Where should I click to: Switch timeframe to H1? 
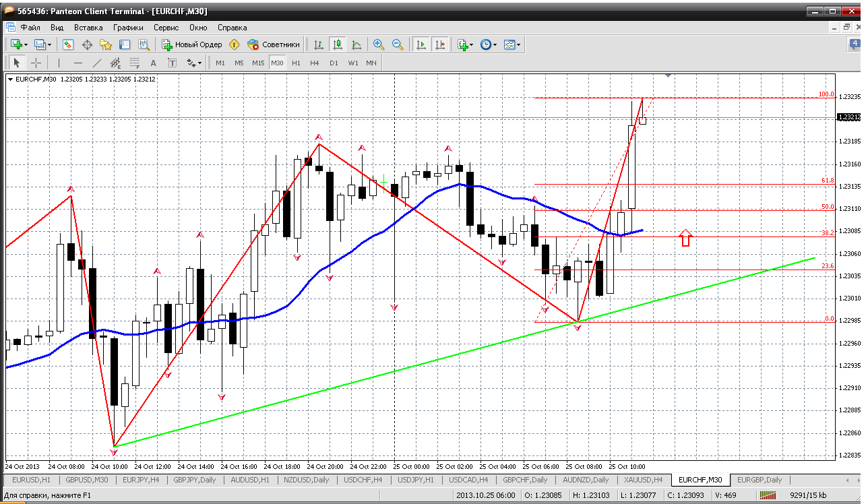[296, 63]
